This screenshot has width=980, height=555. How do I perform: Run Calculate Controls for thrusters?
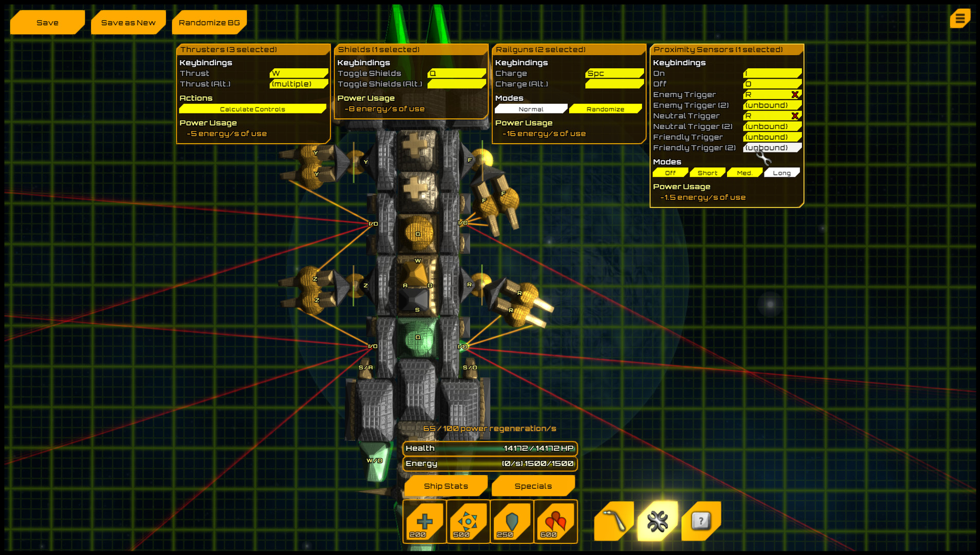point(252,109)
